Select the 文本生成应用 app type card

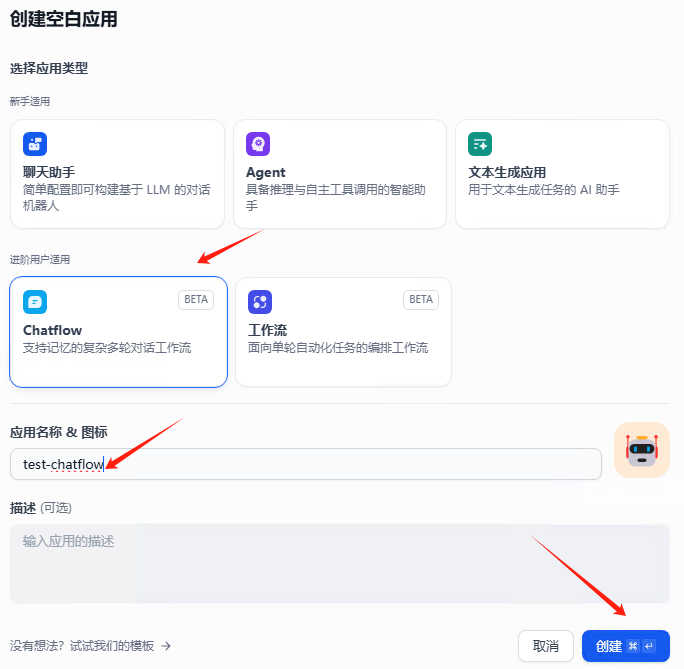[x=562, y=174]
